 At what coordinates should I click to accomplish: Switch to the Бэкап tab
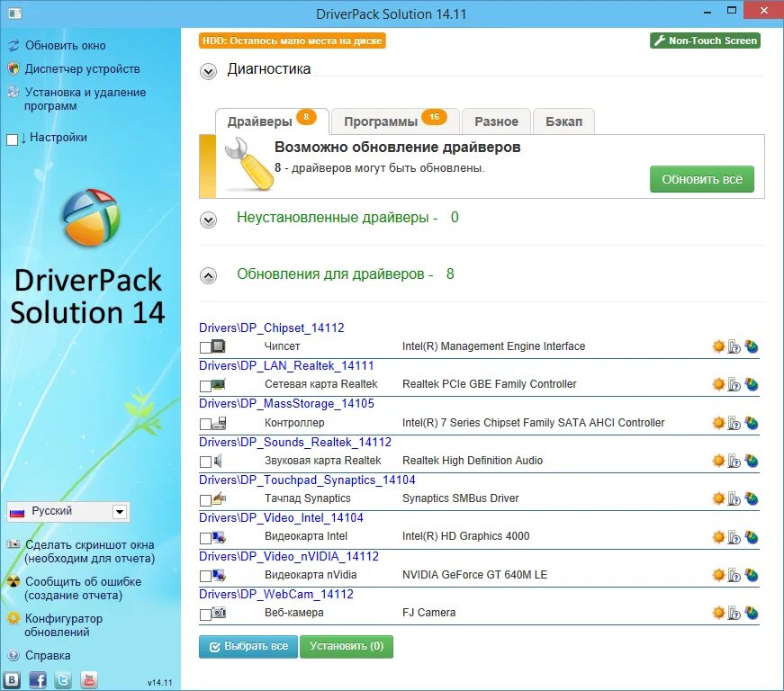[564, 121]
